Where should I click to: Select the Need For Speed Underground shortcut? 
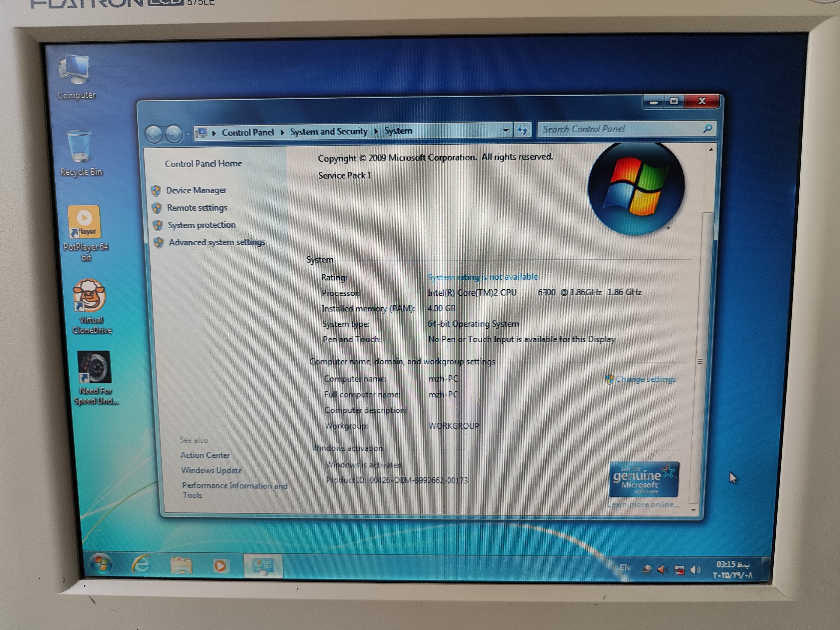click(x=95, y=378)
